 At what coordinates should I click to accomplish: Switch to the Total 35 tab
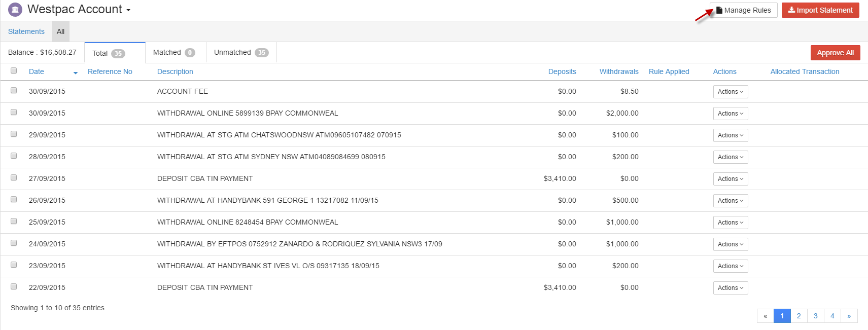[115, 53]
